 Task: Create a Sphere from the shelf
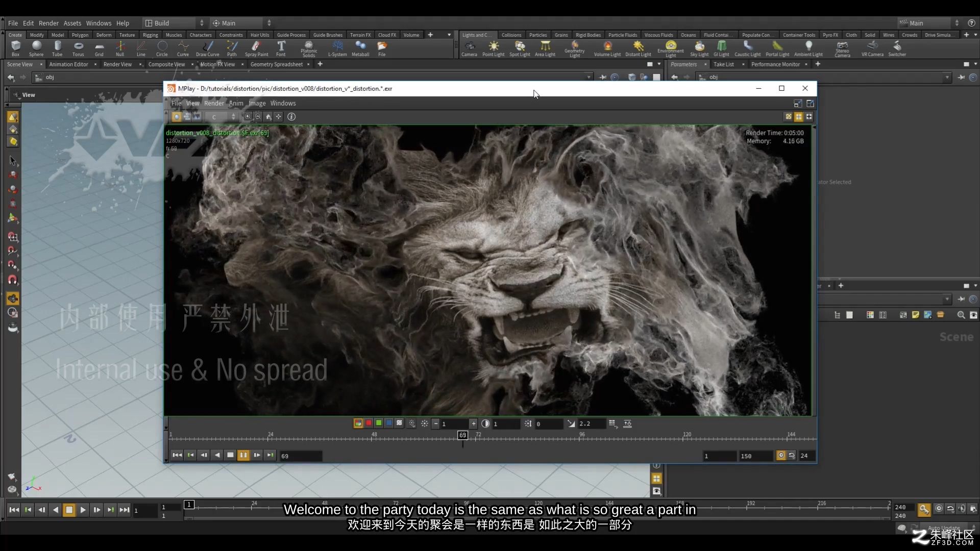click(36, 49)
